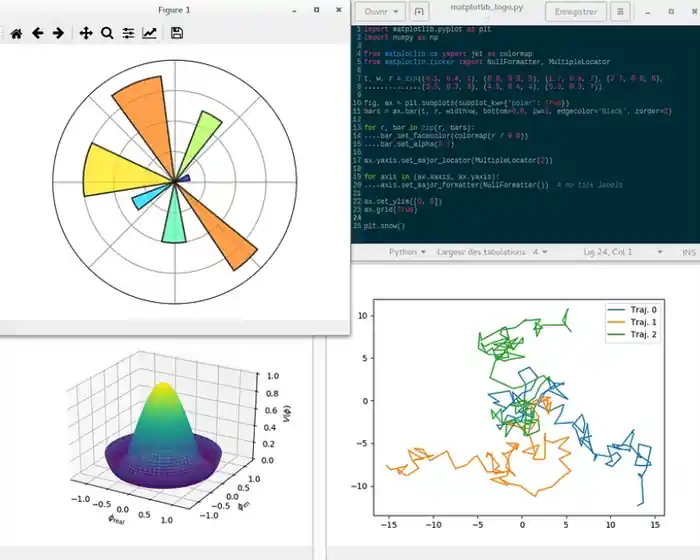Viewport: 700px width, 560px height.
Task: Click code line 'ax.grid(True)'
Action: tap(391, 210)
